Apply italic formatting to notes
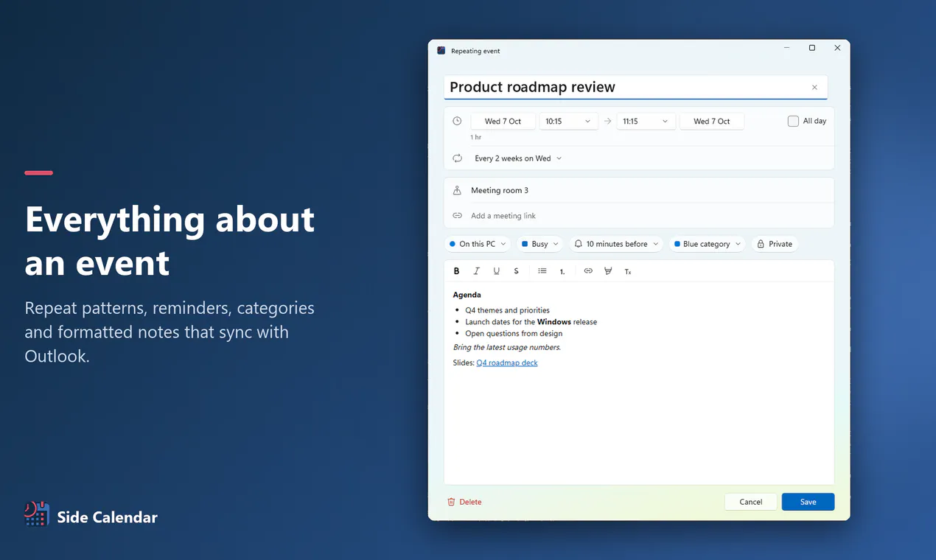This screenshot has height=560, width=936. [x=477, y=271]
